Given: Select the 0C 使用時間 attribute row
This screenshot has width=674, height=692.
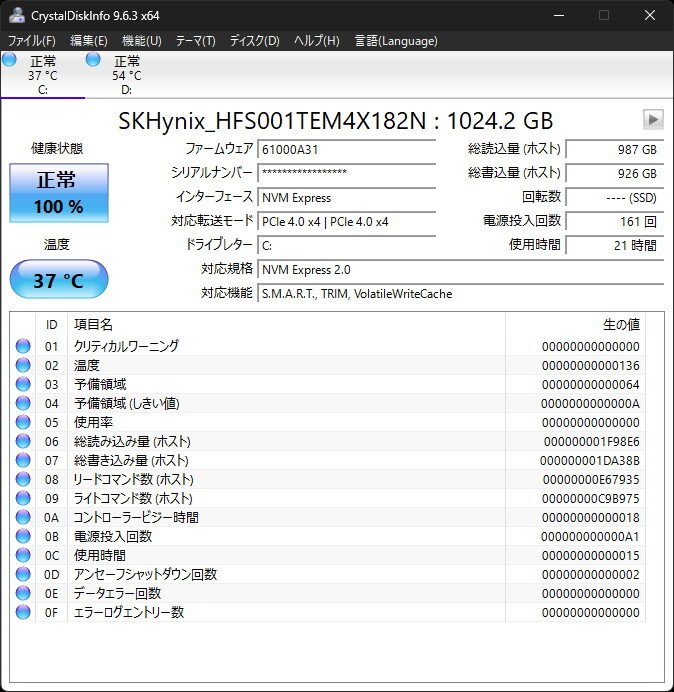Looking at the screenshot, I should pyautogui.click(x=328, y=555).
